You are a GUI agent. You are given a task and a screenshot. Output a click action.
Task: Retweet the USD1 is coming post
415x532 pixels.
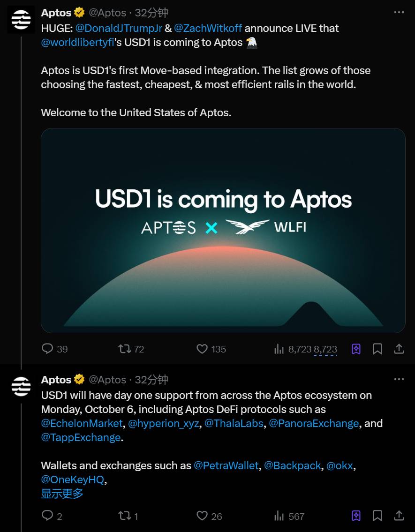pos(124,349)
